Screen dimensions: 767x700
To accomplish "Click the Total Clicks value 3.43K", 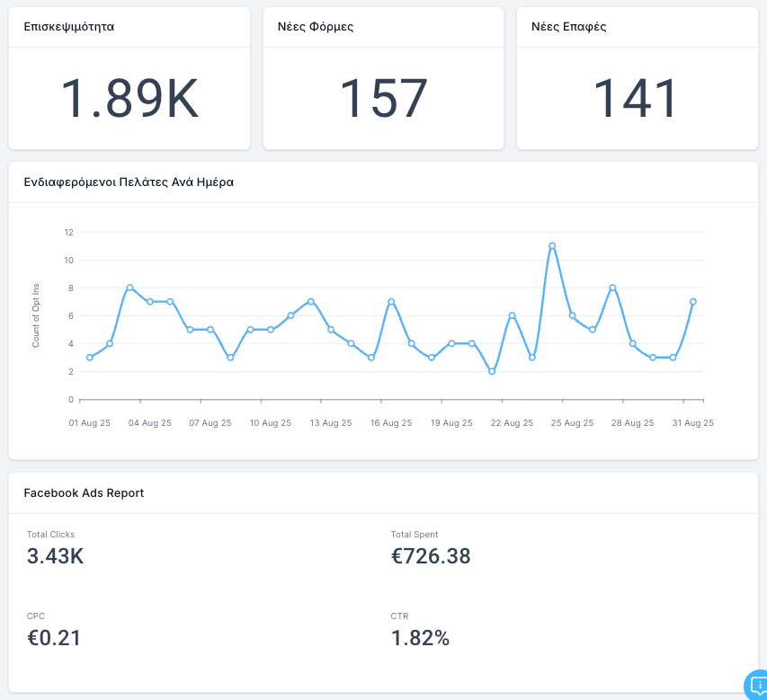I will tap(56, 556).
